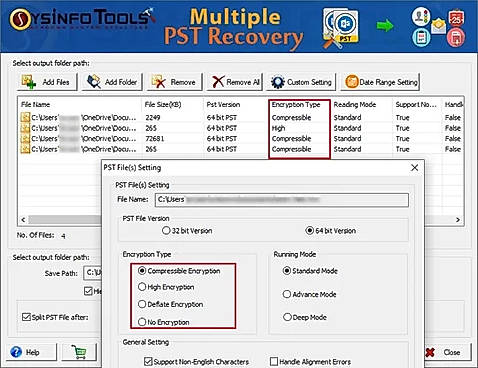Select the 64 bit Version radio button
The image size is (478, 368).
click(309, 230)
